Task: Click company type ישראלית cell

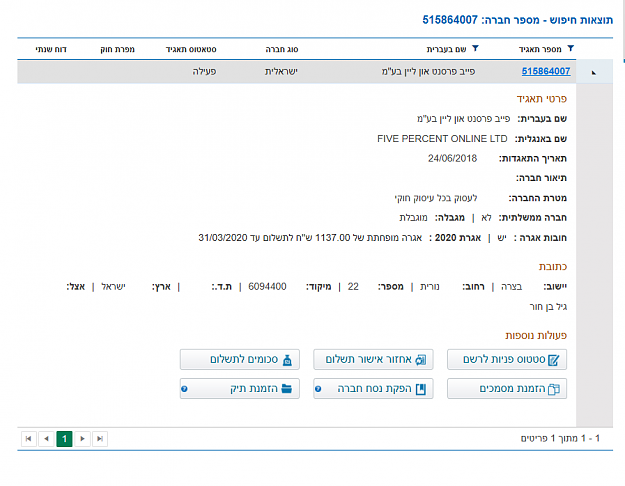Action: (x=281, y=72)
